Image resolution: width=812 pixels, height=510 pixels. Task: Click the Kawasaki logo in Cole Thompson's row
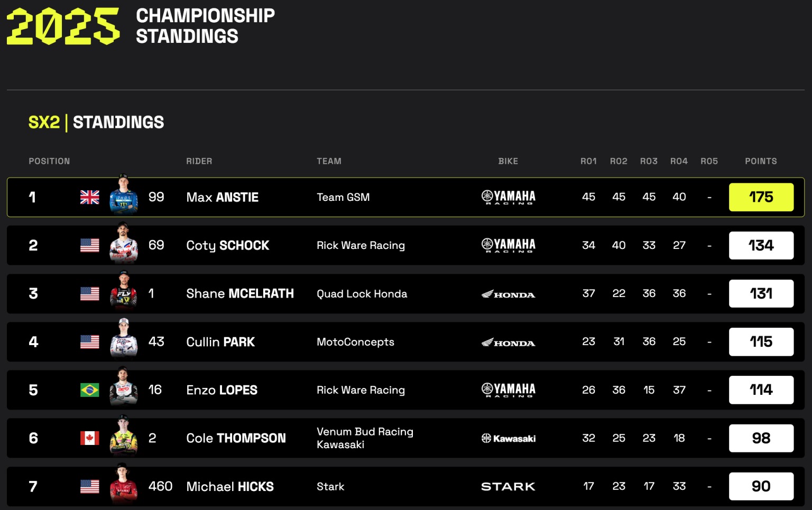508,438
